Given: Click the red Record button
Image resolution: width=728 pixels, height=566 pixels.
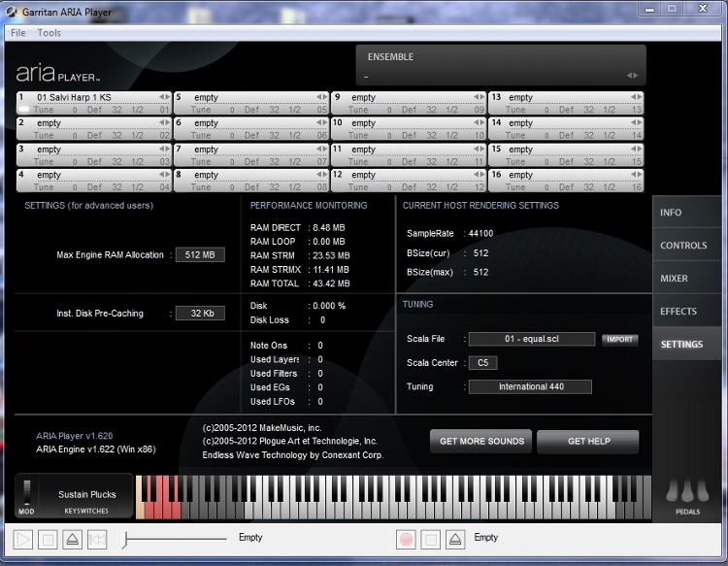Looking at the screenshot, I should pyautogui.click(x=406, y=540).
